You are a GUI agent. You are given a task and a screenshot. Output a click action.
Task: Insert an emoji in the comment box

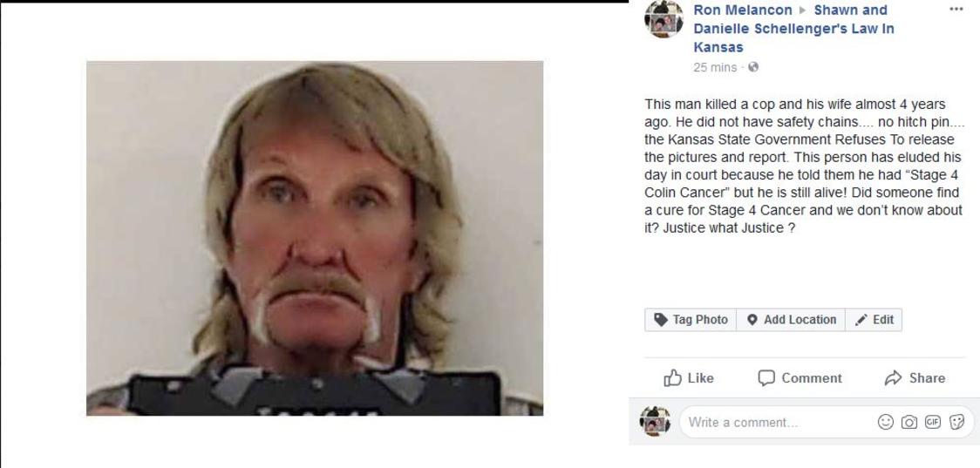pos(886,423)
